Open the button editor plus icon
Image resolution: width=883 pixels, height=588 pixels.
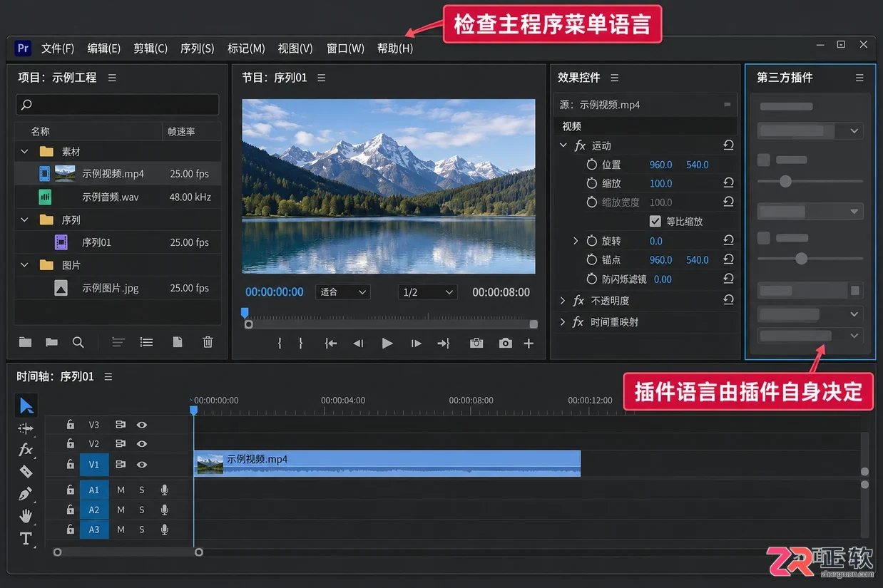pos(529,344)
